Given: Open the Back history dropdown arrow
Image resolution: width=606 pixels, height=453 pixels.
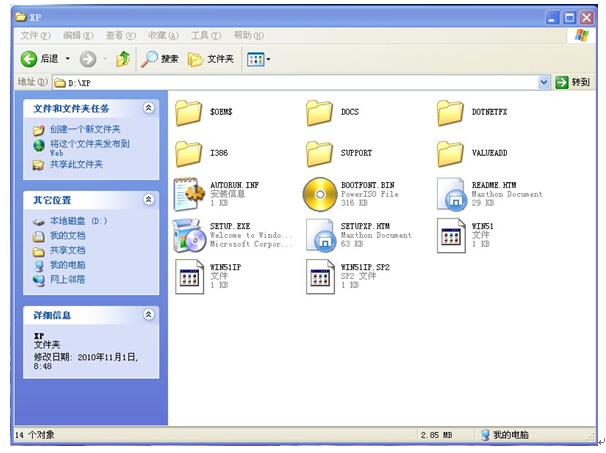Looking at the screenshot, I should coord(68,59).
